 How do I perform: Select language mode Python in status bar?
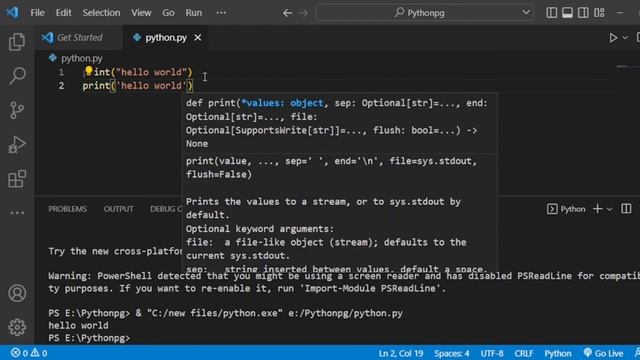click(x=558, y=353)
